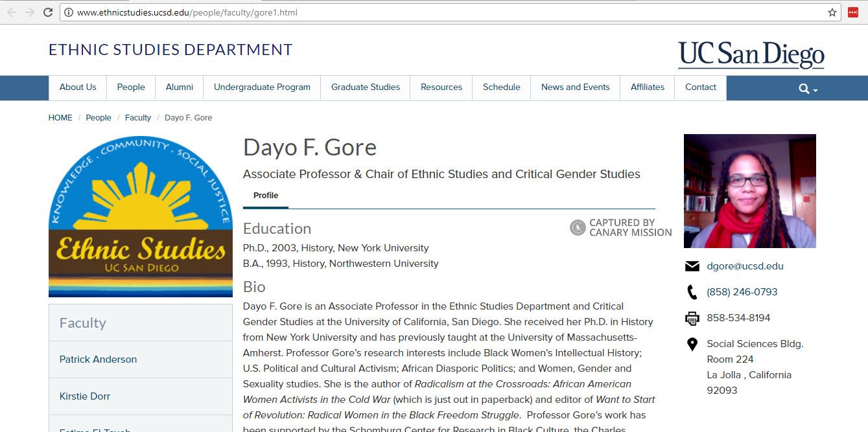Click the fax number 858-534-8194
The width and height of the screenshot is (868, 432).
point(739,318)
